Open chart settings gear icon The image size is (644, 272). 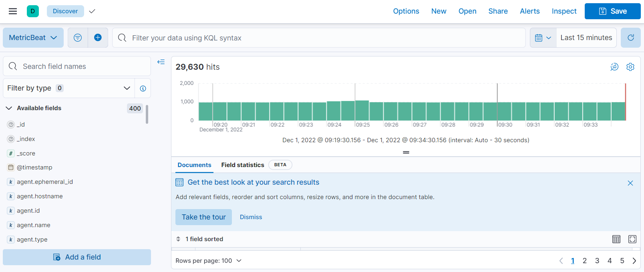630,67
